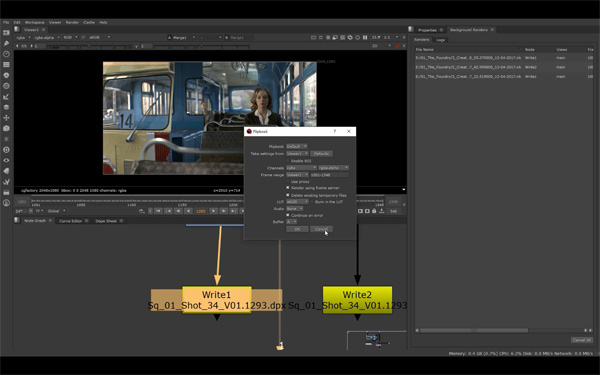
Task: Enable ROI checkbox in Flipbook dialog
Action: [x=288, y=161]
